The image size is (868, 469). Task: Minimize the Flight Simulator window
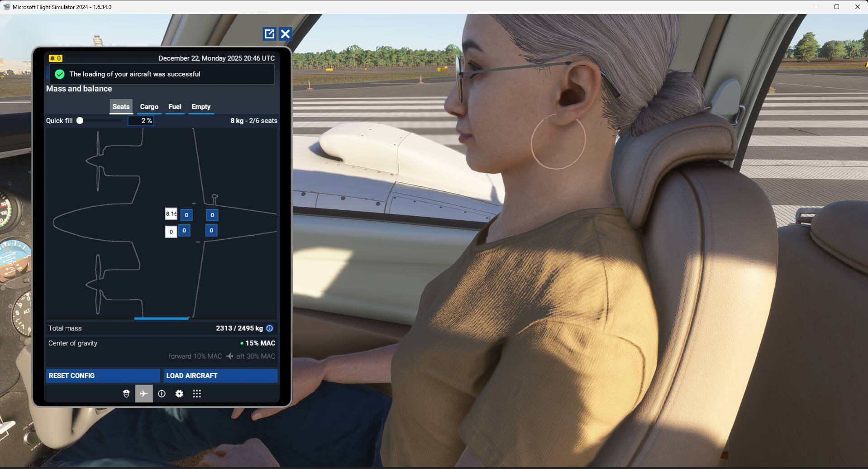816,7
